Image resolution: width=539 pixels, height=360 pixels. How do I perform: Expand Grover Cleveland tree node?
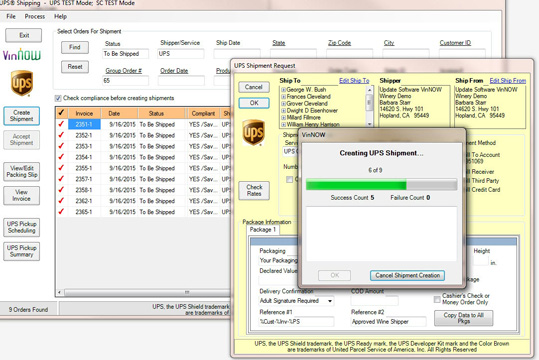(x=284, y=104)
